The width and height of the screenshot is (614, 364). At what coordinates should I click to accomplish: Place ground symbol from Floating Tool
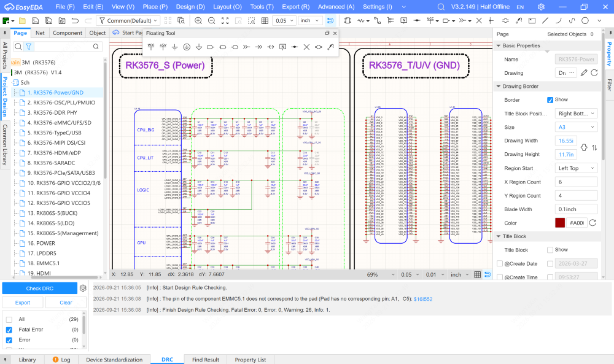click(174, 47)
